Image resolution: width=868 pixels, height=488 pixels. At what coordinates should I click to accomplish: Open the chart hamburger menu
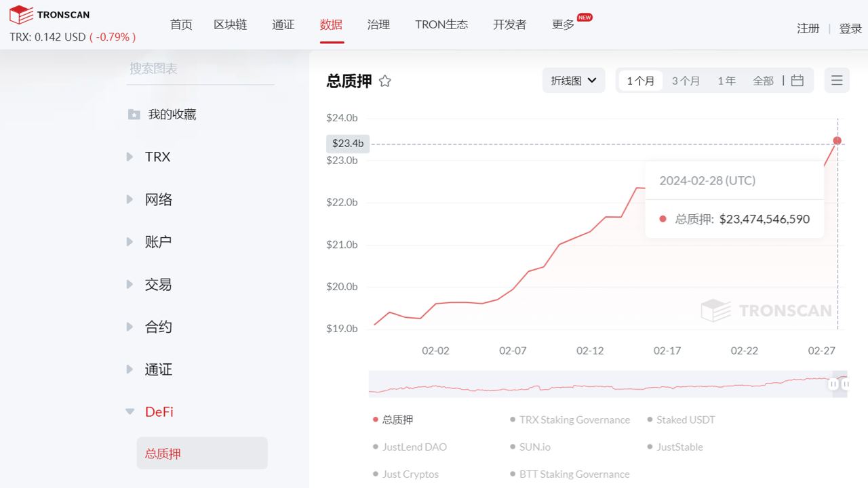(837, 81)
